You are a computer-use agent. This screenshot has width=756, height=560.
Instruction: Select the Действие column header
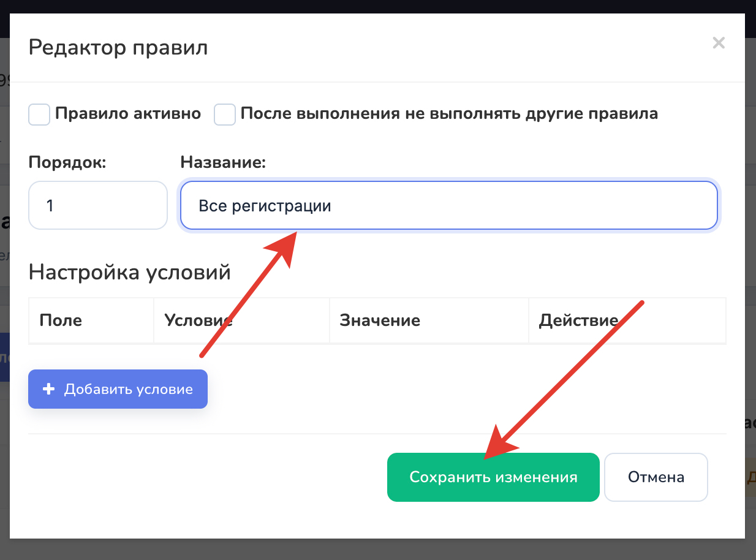click(578, 320)
